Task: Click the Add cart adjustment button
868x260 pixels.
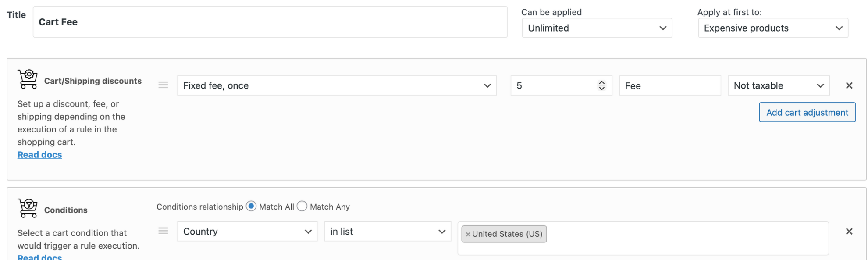Action: [807, 112]
